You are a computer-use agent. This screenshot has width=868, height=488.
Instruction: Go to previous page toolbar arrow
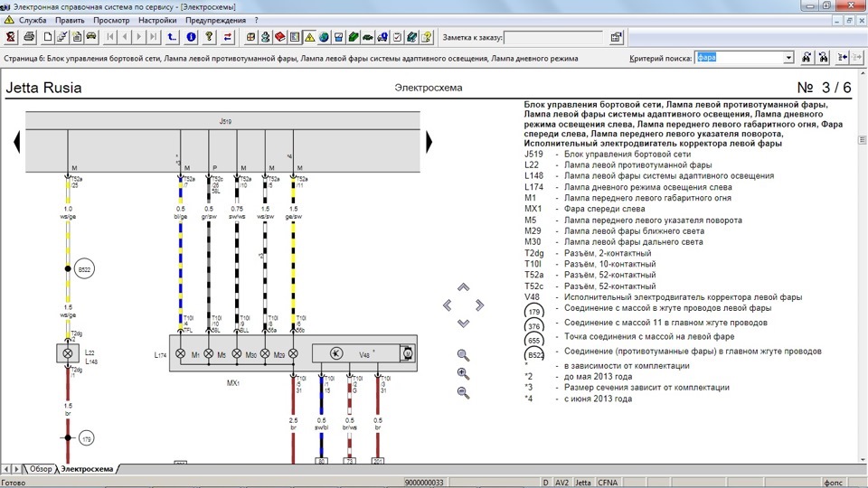[125, 37]
